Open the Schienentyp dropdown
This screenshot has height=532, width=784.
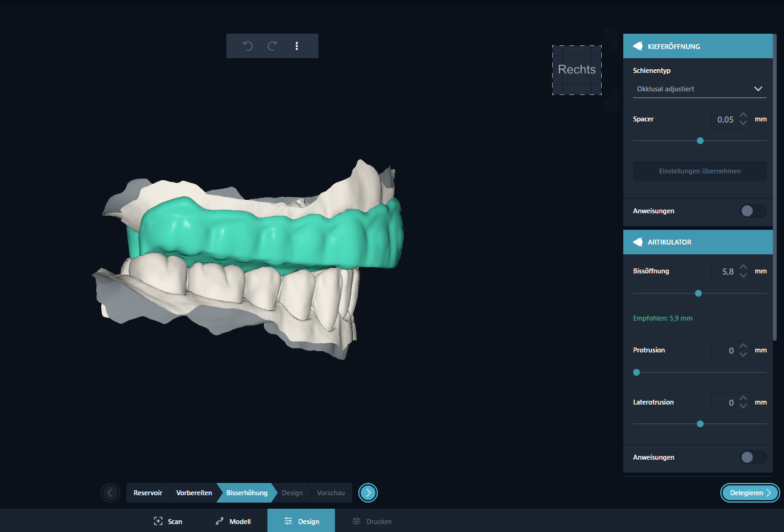pyautogui.click(x=699, y=89)
